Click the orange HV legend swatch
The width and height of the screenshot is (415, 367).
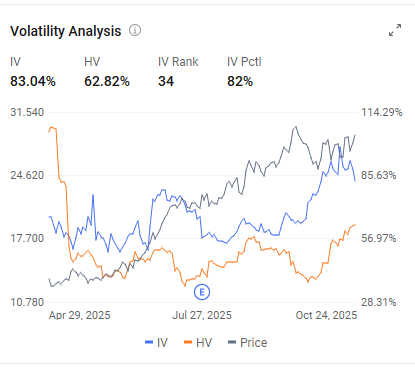coord(188,343)
